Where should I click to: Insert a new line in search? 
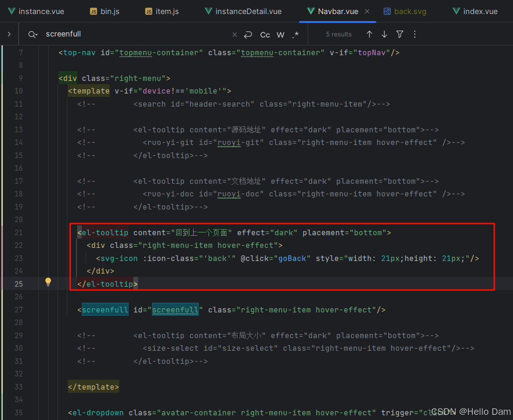[x=248, y=34]
